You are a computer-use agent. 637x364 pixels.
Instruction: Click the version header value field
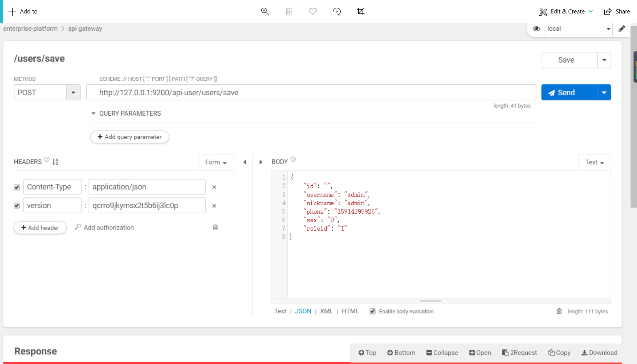click(147, 205)
